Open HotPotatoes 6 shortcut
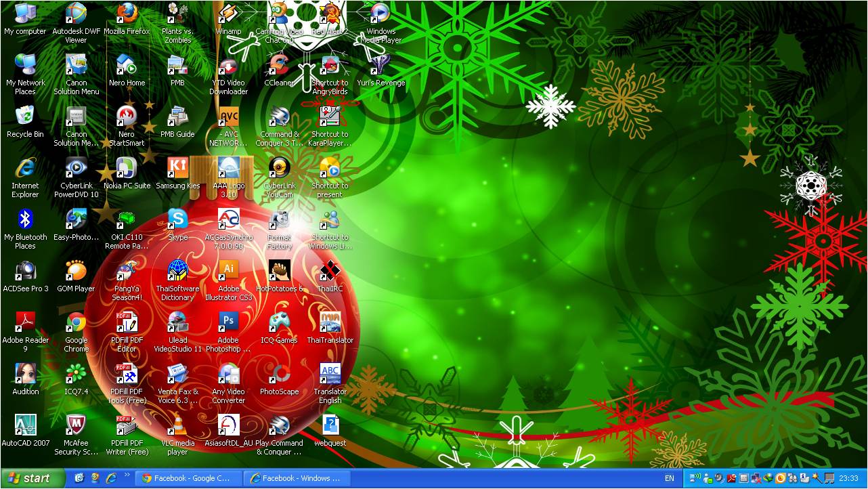This screenshot has height=489, width=868. [x=279, y=276]
